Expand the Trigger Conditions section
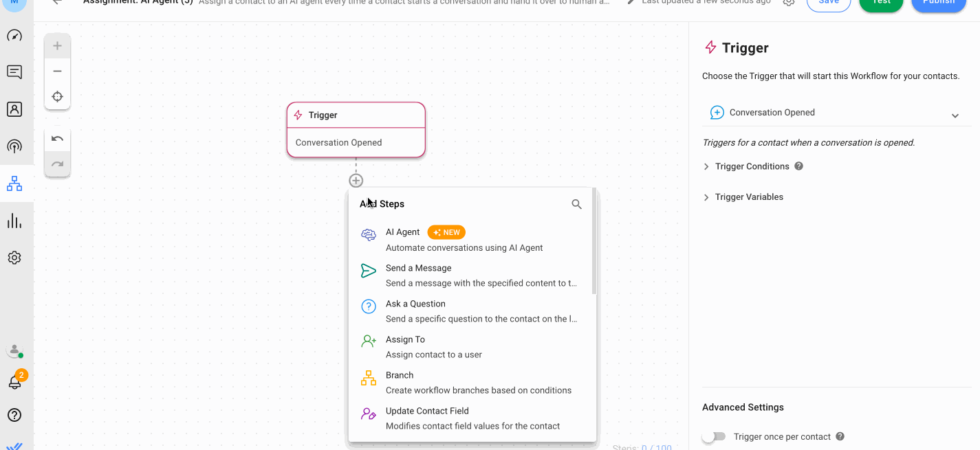Image resolution: width=980 pixels, height=450 pixels. 752,166
